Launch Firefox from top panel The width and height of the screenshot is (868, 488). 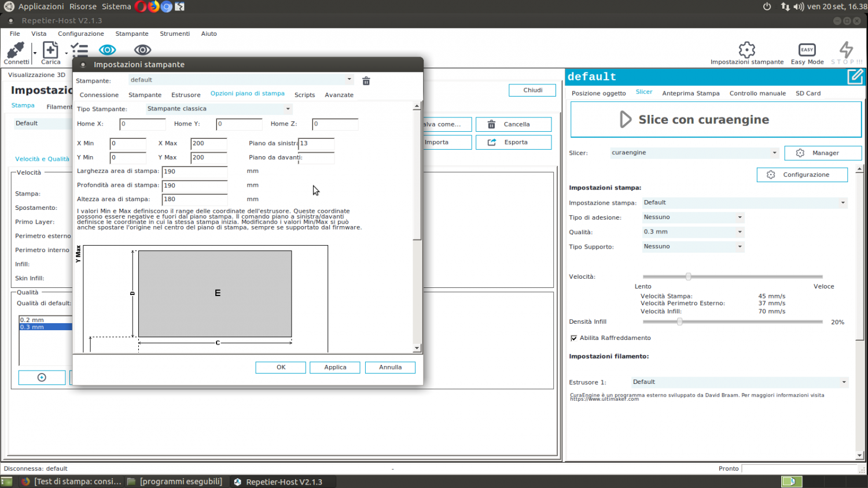pos(153,6)
